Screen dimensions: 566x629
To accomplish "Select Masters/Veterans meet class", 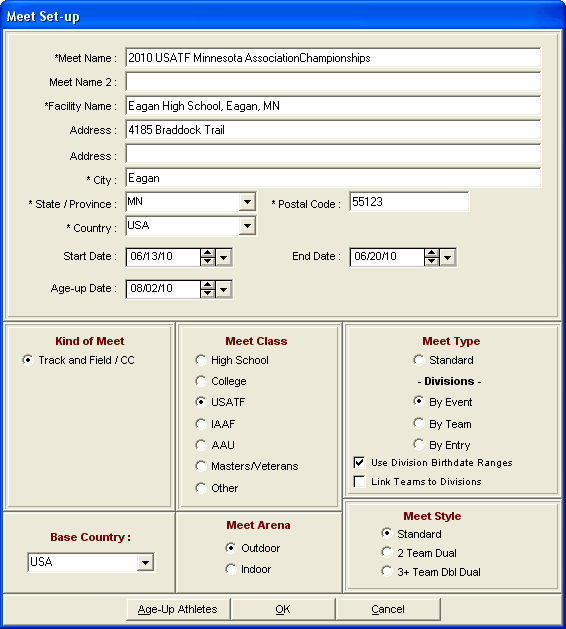I will (x=201, y=466).
